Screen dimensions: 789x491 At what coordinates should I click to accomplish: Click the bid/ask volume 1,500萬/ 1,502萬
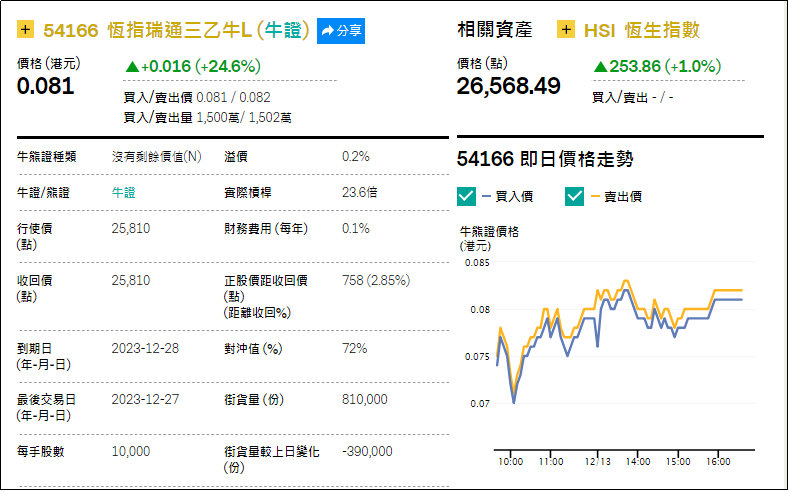[x=244, y=118]
